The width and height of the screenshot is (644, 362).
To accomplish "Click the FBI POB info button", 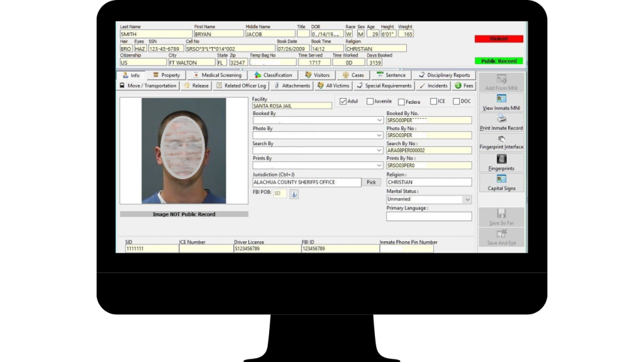I will click(294, 194).
